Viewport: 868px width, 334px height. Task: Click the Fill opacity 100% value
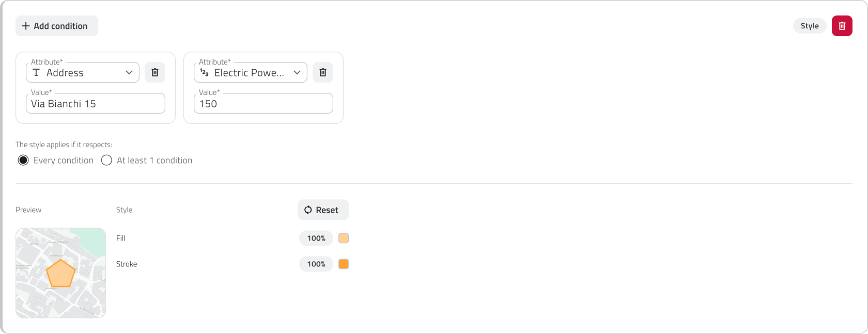pos(316,238)
